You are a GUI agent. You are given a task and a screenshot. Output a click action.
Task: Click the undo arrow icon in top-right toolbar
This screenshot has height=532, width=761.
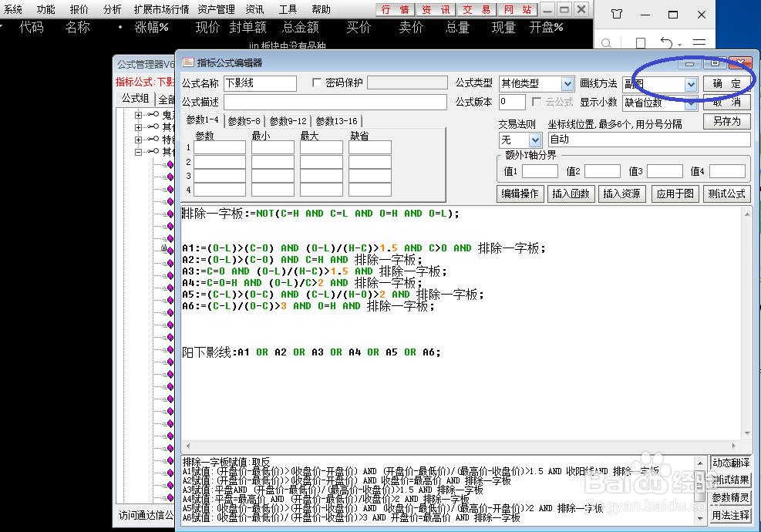tap(667, 41)
